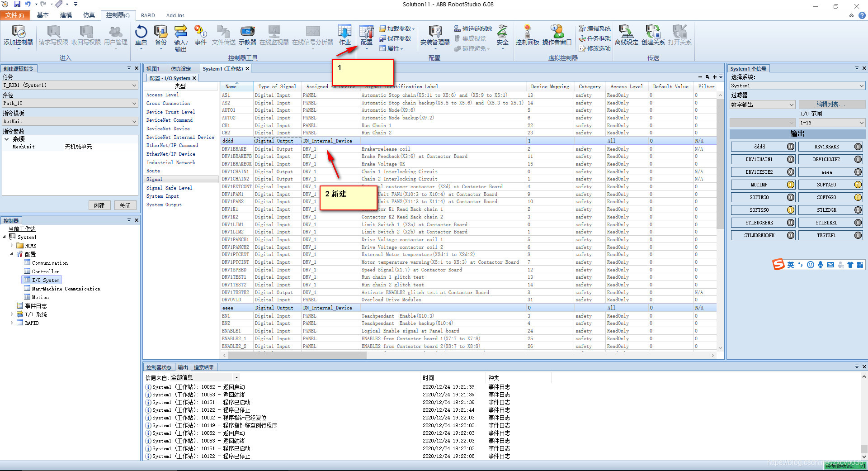Click the Safety (安全) icon
868x471 pixels.
[x=502, y=35]
